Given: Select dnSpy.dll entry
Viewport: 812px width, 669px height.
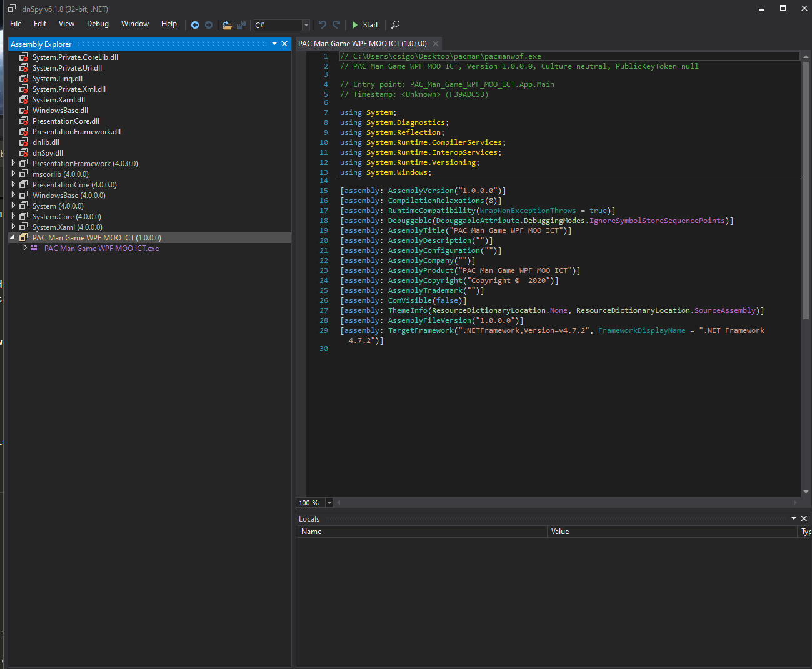Looking at the screenshot, I should click(48, 153).
